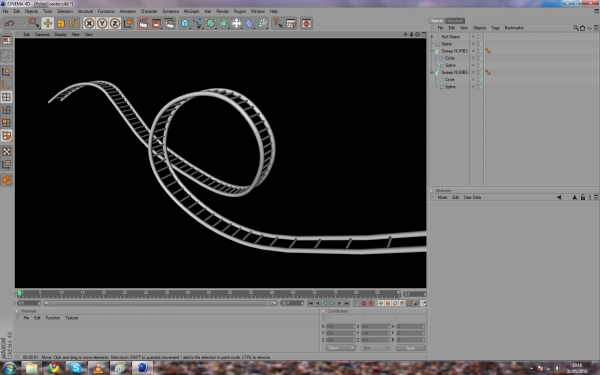Open Google Chrome from the taskbar
Viewport: 600px width, 375px height.
pos(54,368)
